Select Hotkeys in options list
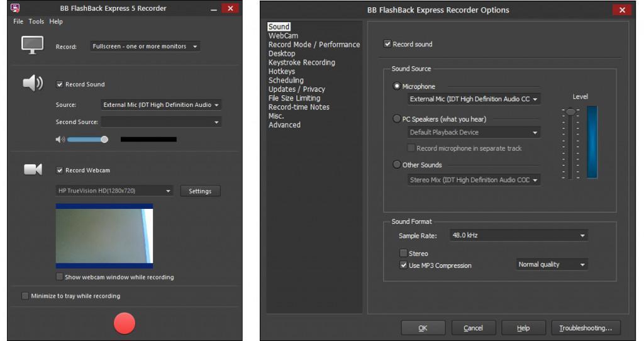Screen dimensions: 644x341 pyautogui.click(x=281, y=72)
